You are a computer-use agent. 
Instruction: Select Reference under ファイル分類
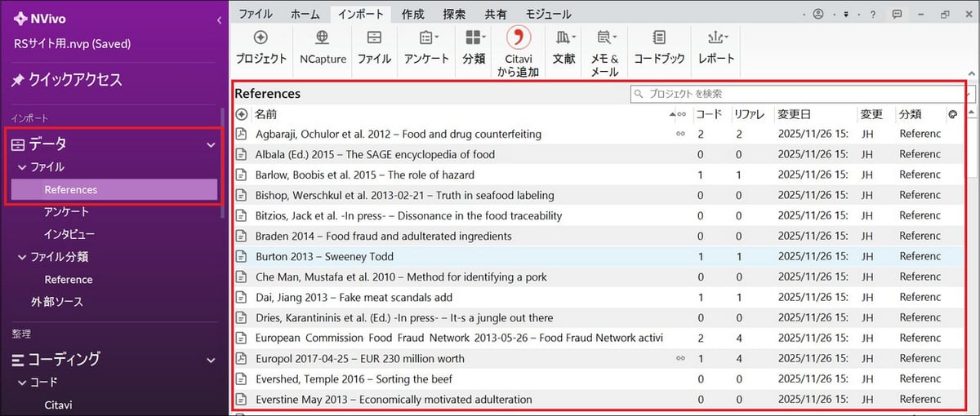pyautogui.click(x=69, y=279)
